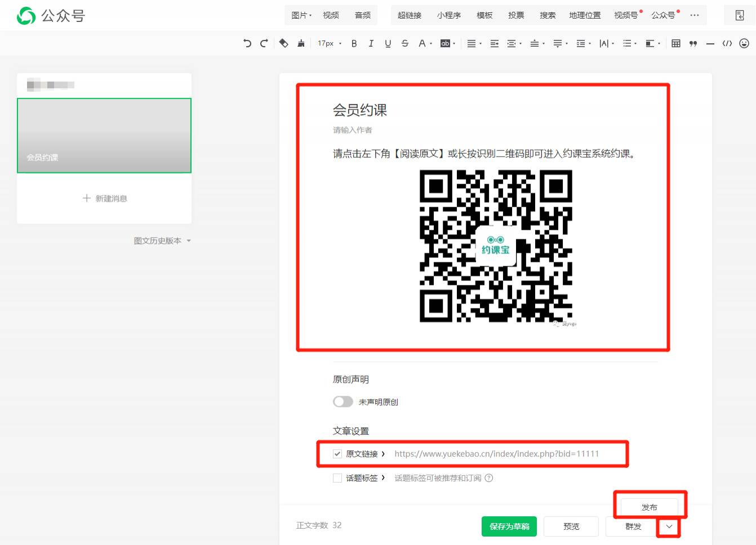756x545 pixels.
Task: Toggle the 原创声明 switch
Action: tap(343, 401)
